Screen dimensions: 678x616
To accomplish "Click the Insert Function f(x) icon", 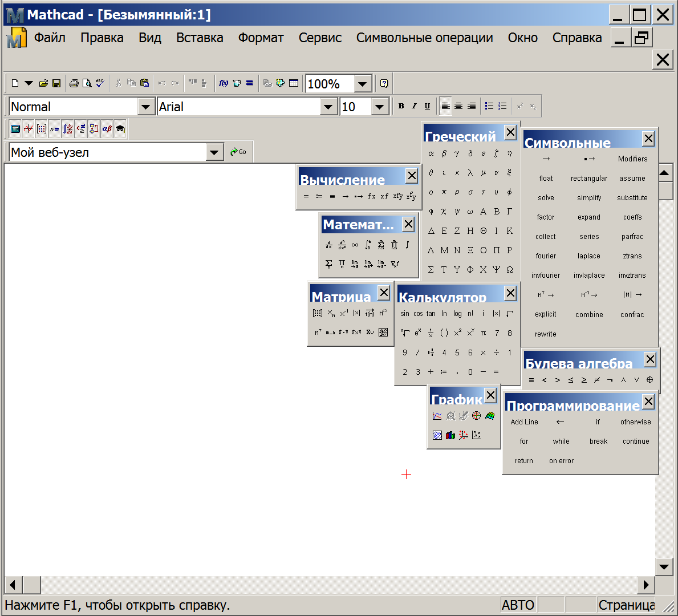I will point(223,83).
